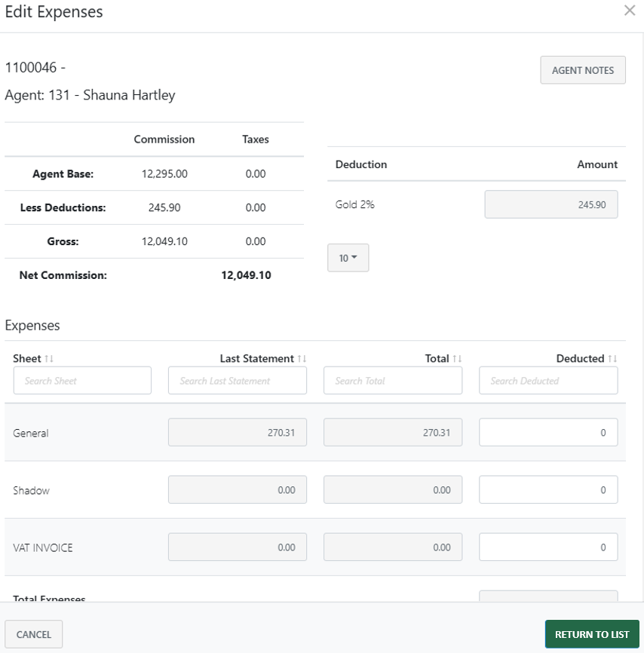Click the Search Last Statement field
This screenshot has height=653, width=644.
pyautogui.click(x=237, y=380)
